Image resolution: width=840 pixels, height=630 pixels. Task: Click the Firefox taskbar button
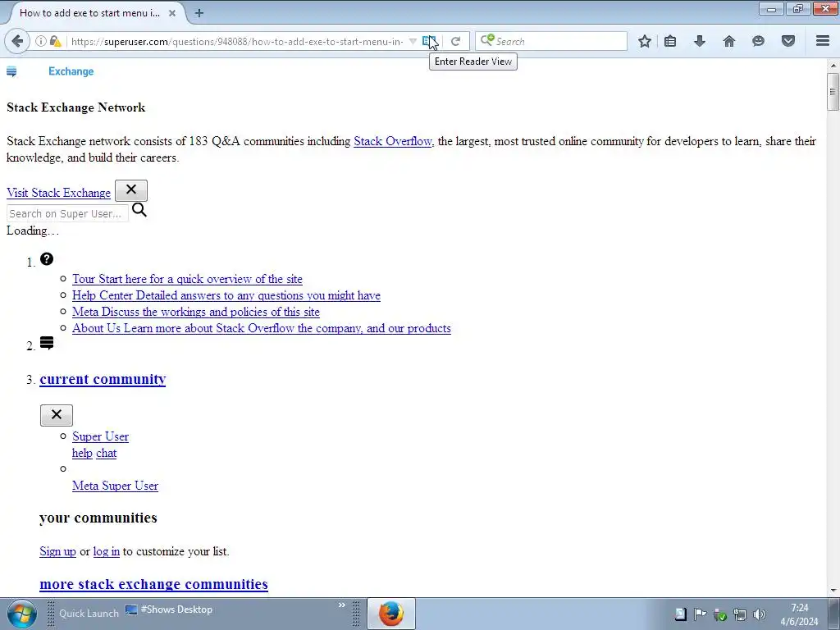point(391,614)
